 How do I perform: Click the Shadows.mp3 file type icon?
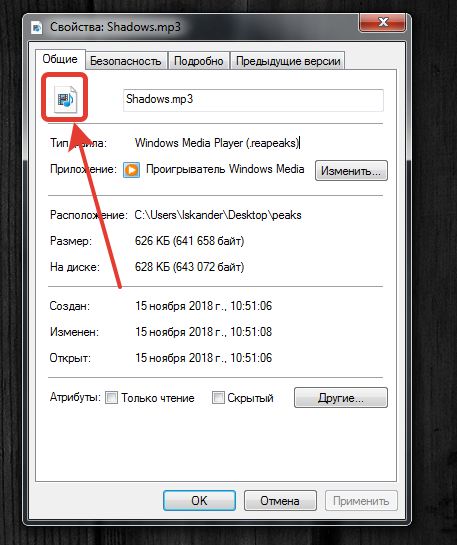click(x=65, y=99)
